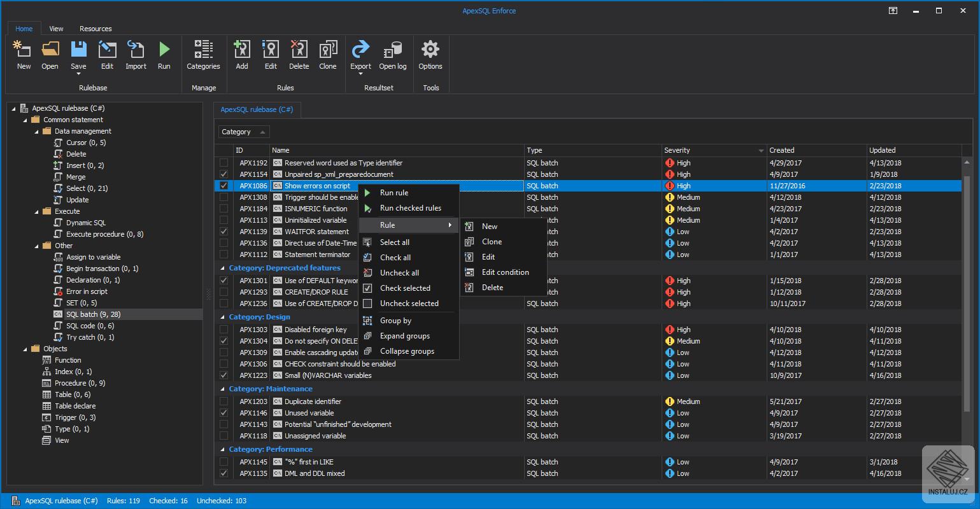Clone the rule using the ribbon Clone icon
Image resolution: width=980 pixels, height=509 pixels.
[x=328, y=55]
